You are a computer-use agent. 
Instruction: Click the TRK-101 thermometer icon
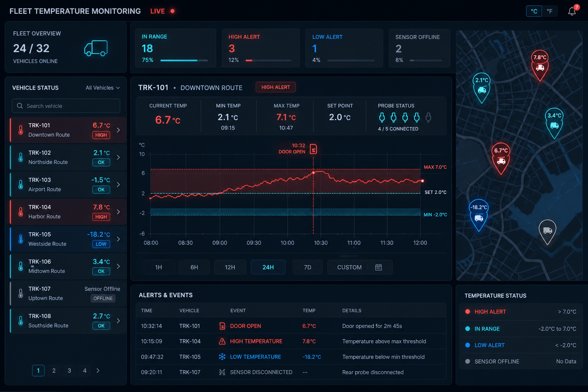click(21, 130)
